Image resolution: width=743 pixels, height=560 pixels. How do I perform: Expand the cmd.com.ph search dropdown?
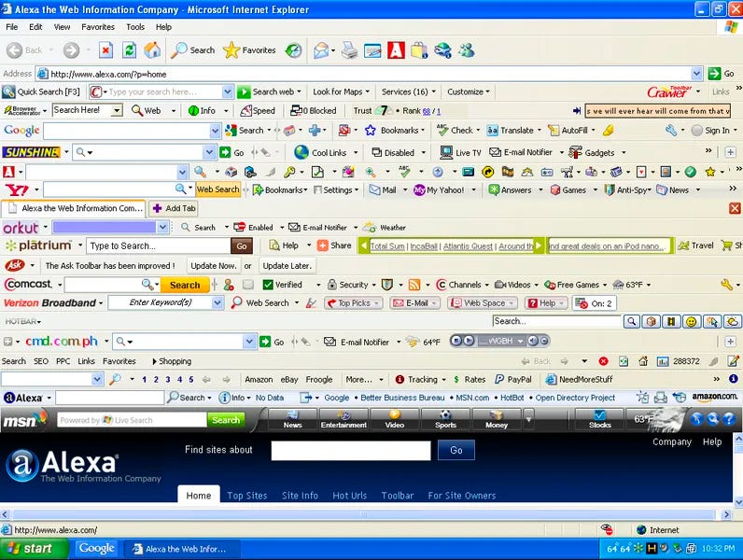(249, 342)
